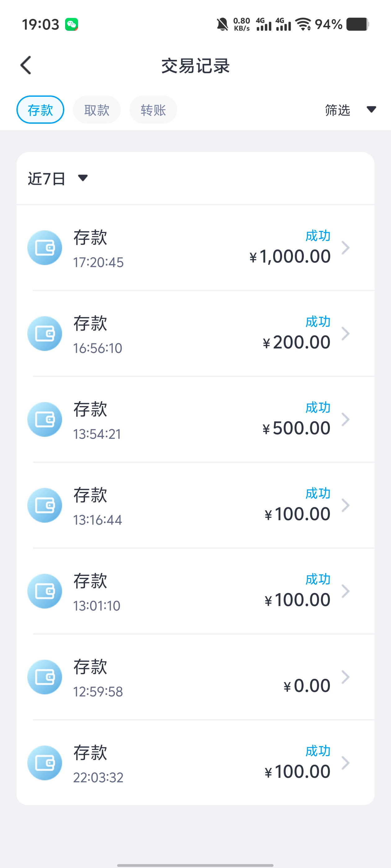
Task: Tap 成功 status on 13:01:10 deposit
Action: [318, 579]
